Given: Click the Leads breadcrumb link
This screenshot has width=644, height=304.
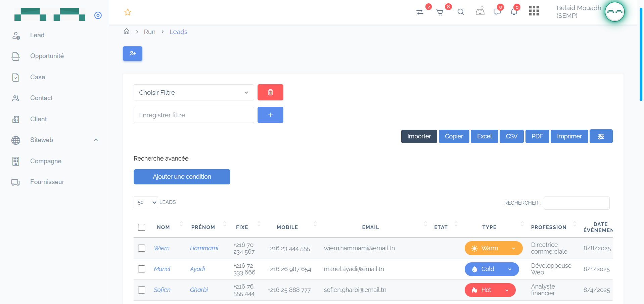Looking at the screenshot, I should 178,32.
